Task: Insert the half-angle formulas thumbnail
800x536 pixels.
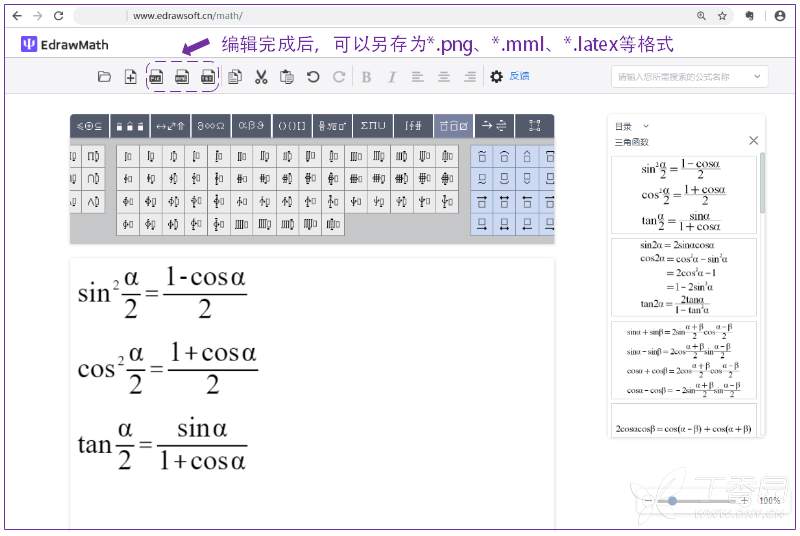Action: pyautogui.click(x=684, y=195)
